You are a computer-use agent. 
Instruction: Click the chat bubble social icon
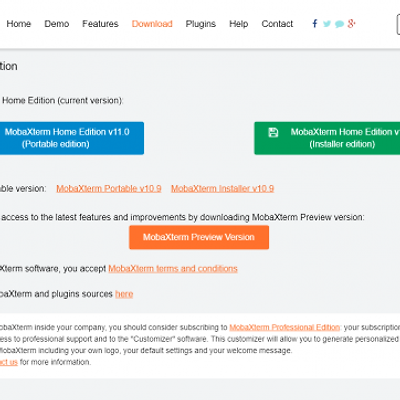[x=339, y=24]
